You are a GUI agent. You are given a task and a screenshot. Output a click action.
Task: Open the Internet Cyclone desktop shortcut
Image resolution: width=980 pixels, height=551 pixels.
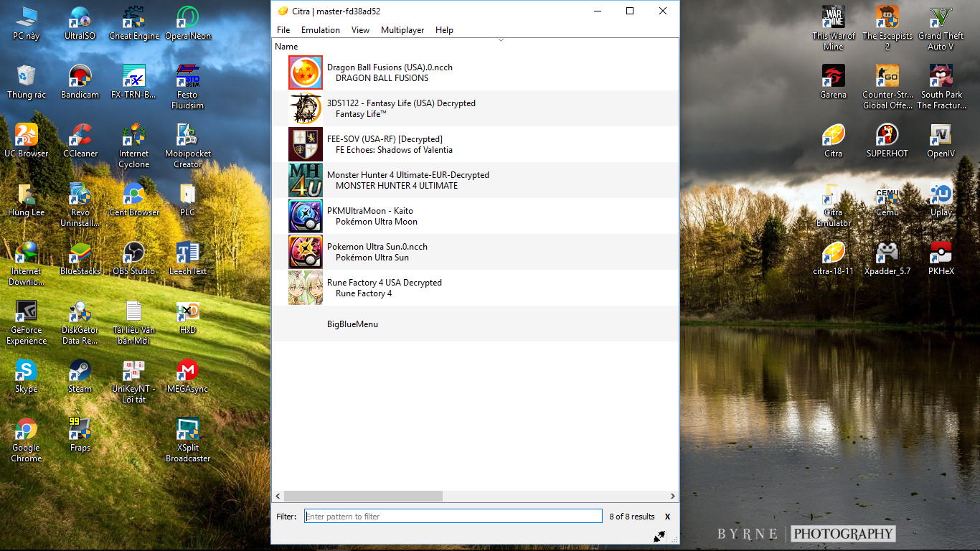134,146
